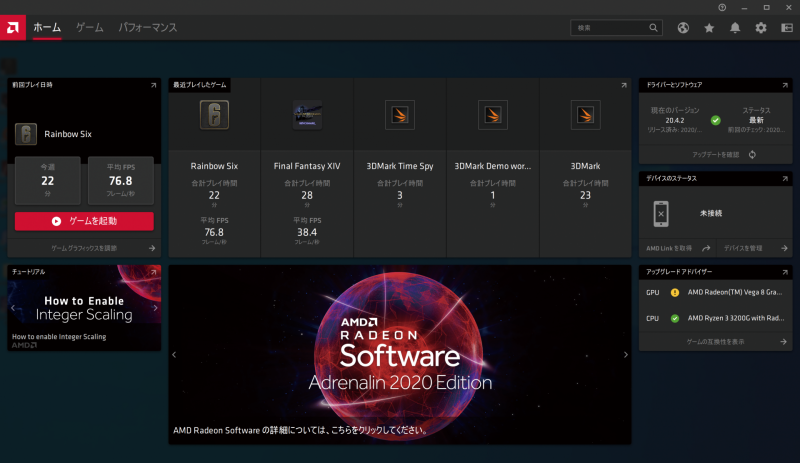Click the 未接続 device status text
The width and height of the screenshot is (800, 463).
tap(711, 213)
